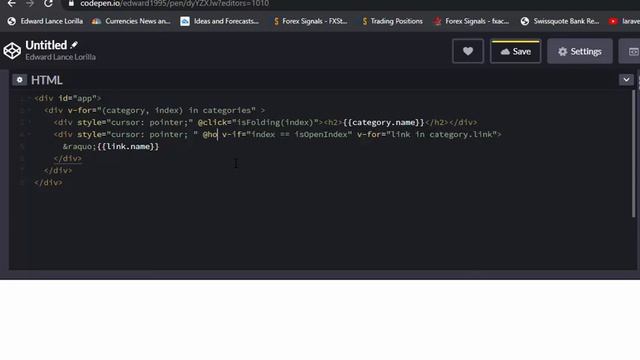Click the {{link.name}} expression
Viewport: 640px width, 360px height.
[x=128, y=147]
